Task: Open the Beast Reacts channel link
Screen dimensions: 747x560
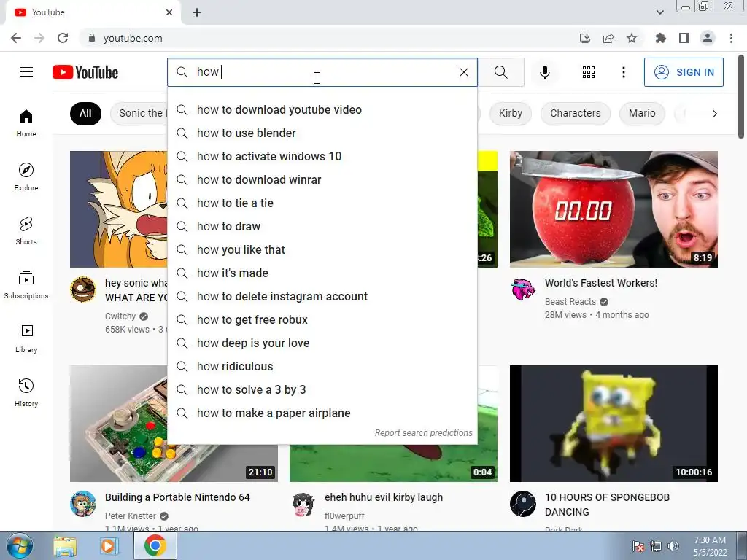Action: tap(570, 301)
